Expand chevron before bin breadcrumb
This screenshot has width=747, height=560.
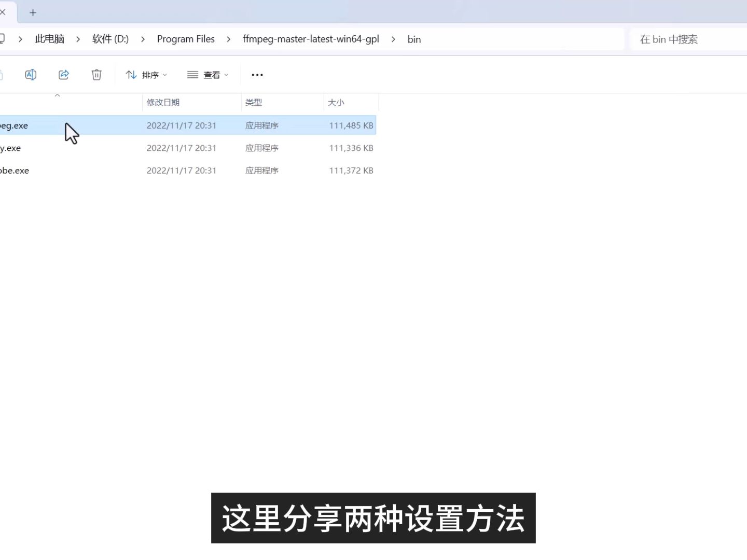(393, 39)
